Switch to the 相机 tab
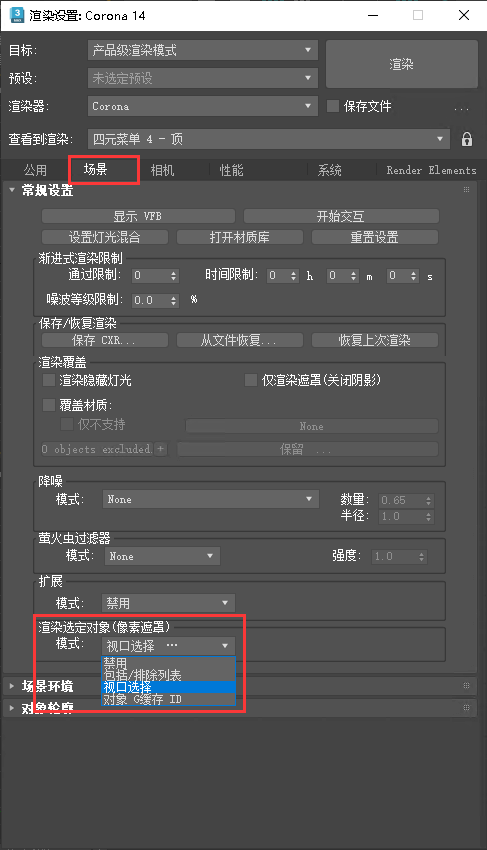 (x=162, y=170)
